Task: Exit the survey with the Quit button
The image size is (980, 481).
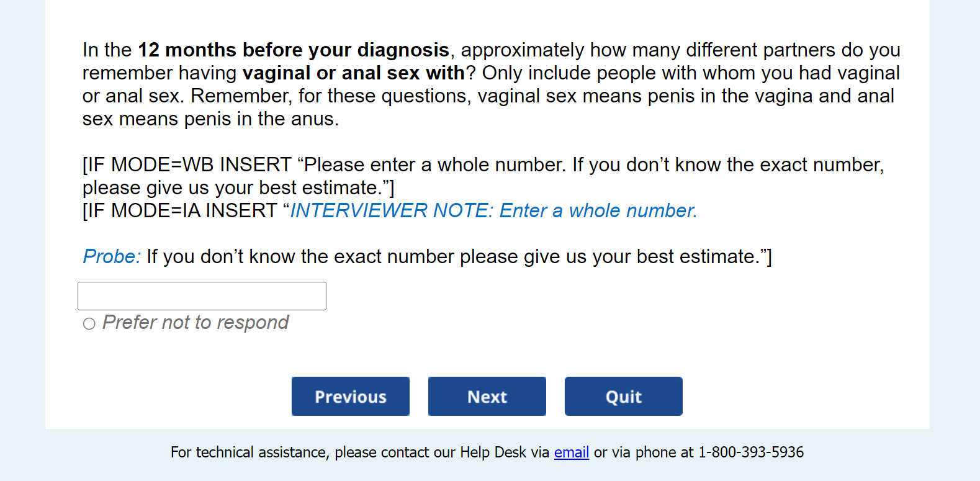Action: click(x=623, y=397)
